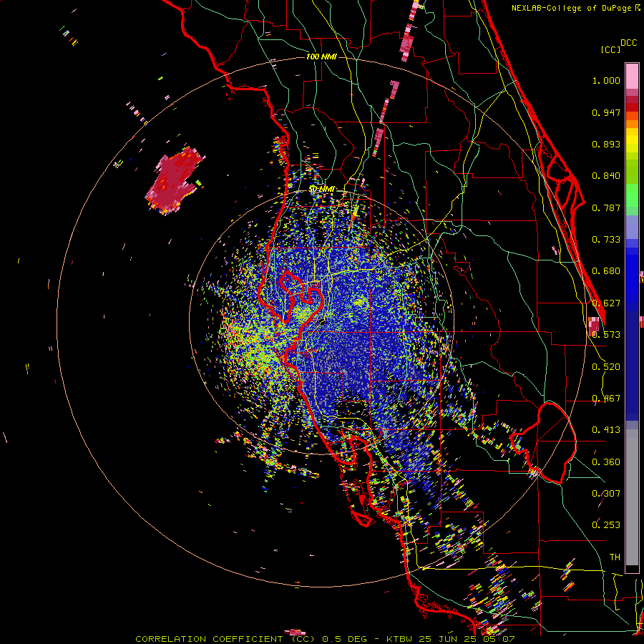Click the 05:07 timestamp in caption

click(499, 639)
